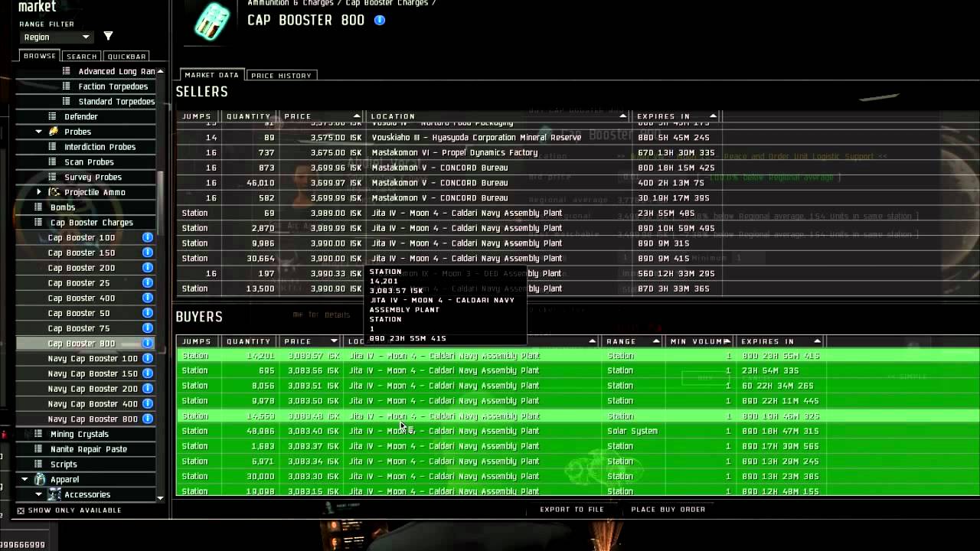
Task: Open info for Cap Booster 200
Action: pos(148,268)
